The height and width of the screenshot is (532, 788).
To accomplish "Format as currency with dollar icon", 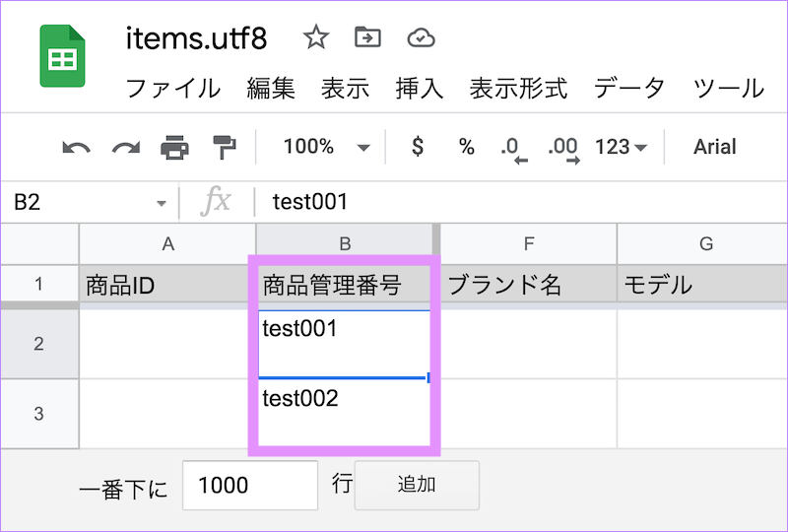I will click(x=418, y=147).
